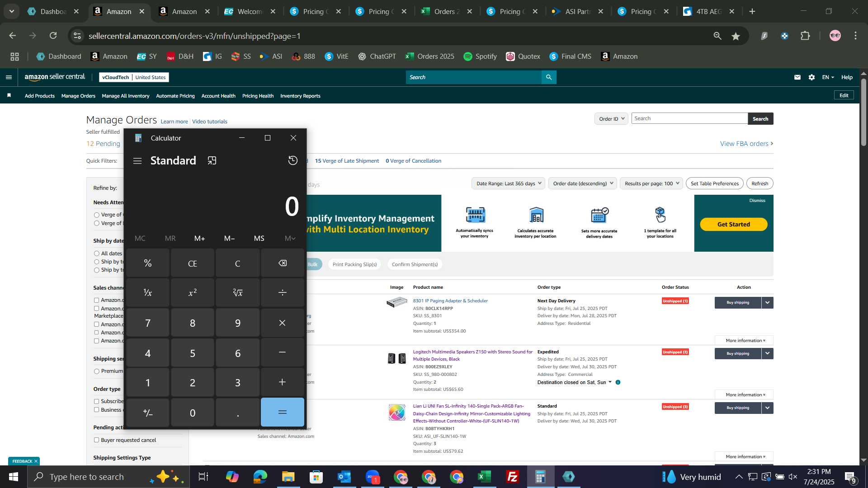Click the Calculator equals key
Viewport: 868px width, 488px height.
[x=283, y=412]
